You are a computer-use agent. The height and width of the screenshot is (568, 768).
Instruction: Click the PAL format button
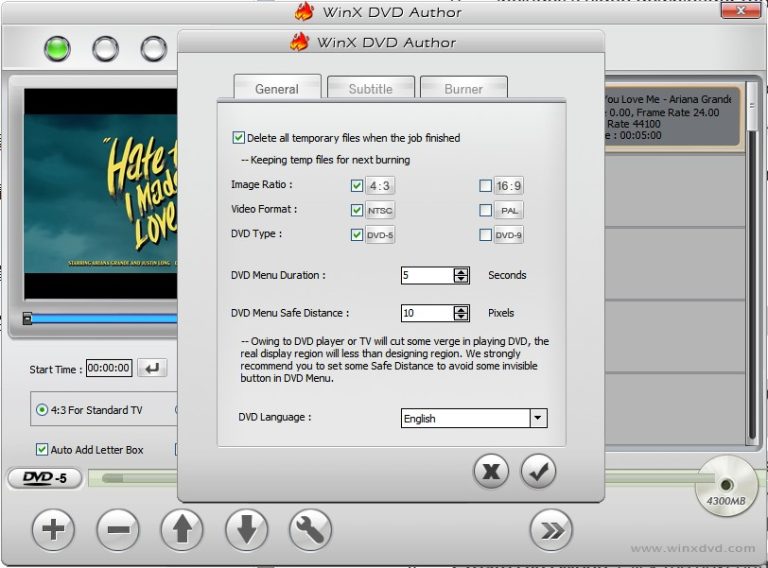(x=508, y=211)
